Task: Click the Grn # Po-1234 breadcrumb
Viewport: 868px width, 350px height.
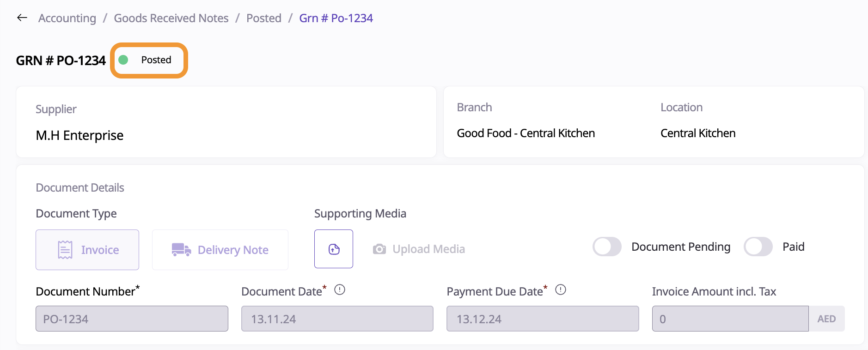Action: (x=336, y=18)
